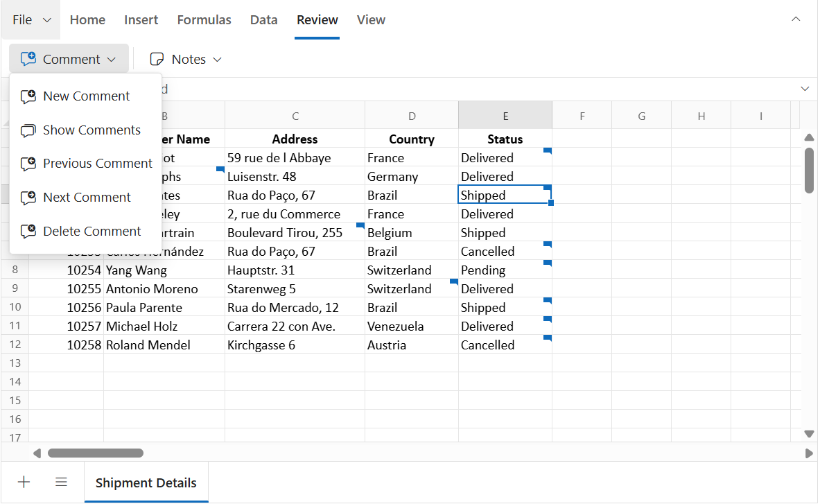The width and height of the screenshot is (820, 504).
Task: Select the Luisenstr. 48 cell
Action: tap(295, 177)
